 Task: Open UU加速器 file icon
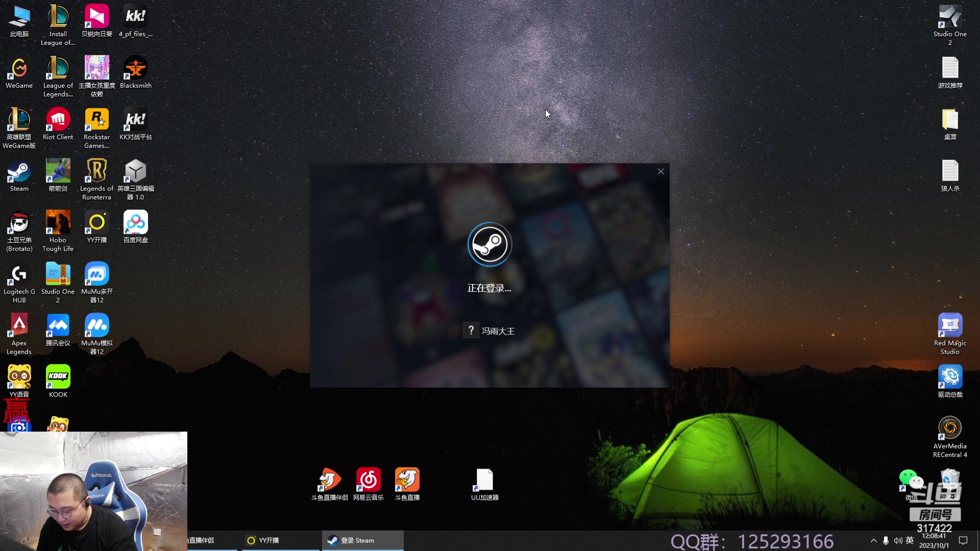(x=484, y=481)
